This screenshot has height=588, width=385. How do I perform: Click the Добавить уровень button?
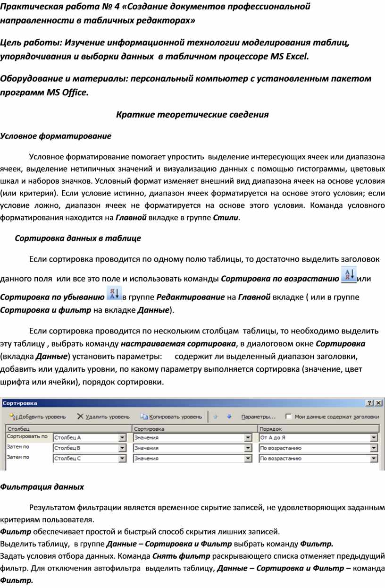click(x=37, y=417)
